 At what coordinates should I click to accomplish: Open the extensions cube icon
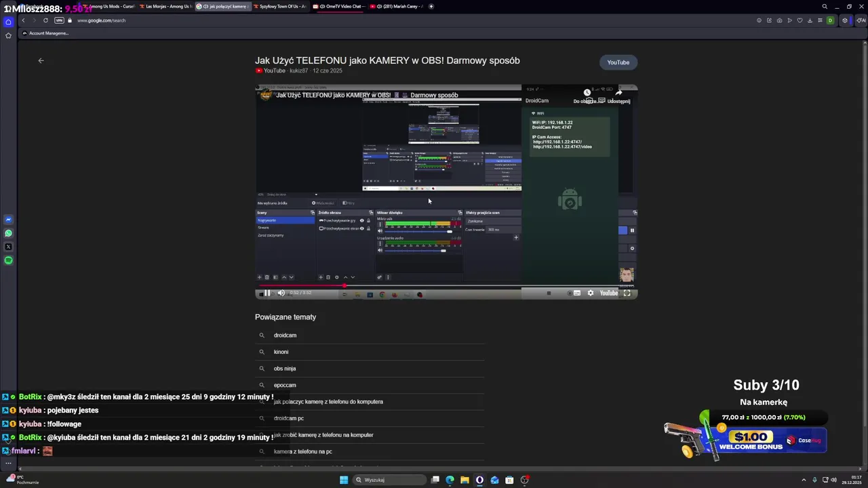pyautogui.click(x=845, y=20)
